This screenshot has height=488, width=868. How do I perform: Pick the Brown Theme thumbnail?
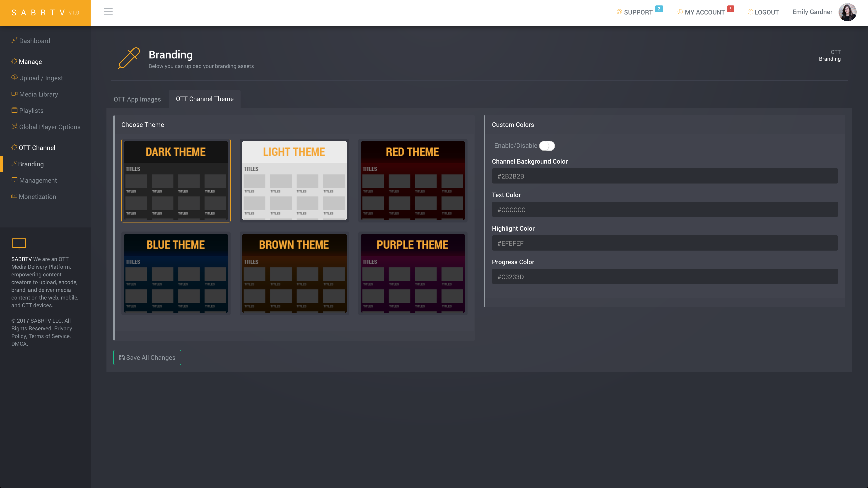pos(294,273)
